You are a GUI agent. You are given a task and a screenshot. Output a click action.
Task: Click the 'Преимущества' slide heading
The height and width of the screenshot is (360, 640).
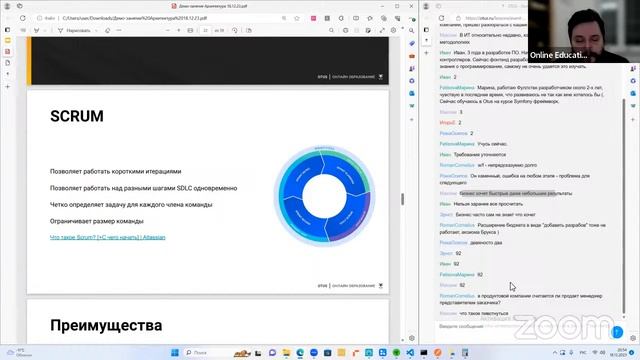106,325
